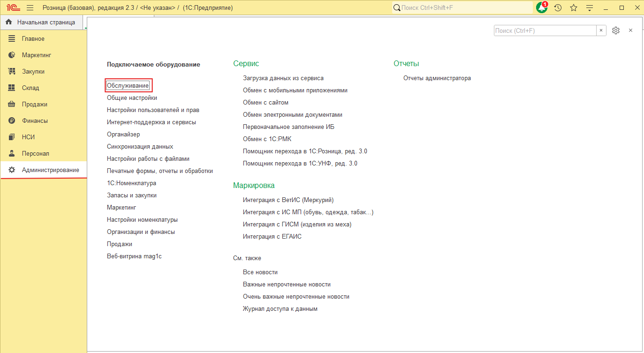The width and height of the screenshot is (644, 353).
Task: Open Продажи link in the settings list
Action: click(120, 244)
